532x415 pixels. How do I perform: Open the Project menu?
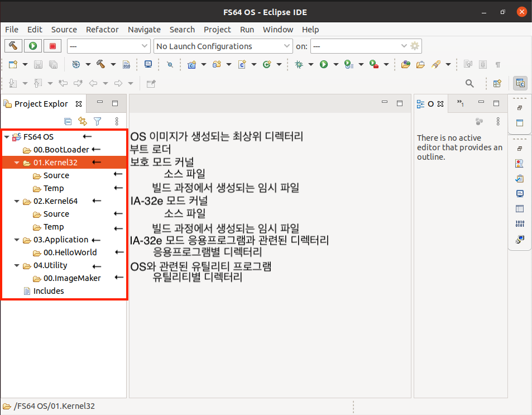coord(217,30)
